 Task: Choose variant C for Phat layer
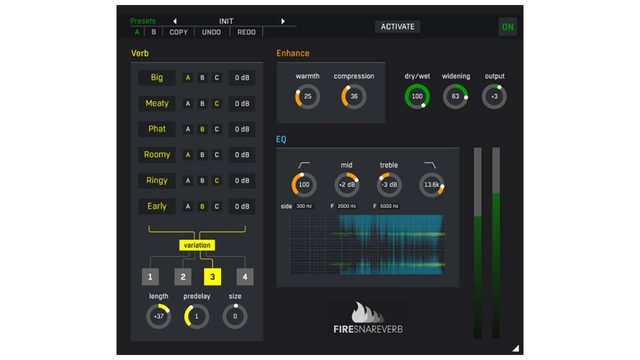coord(217,129)
